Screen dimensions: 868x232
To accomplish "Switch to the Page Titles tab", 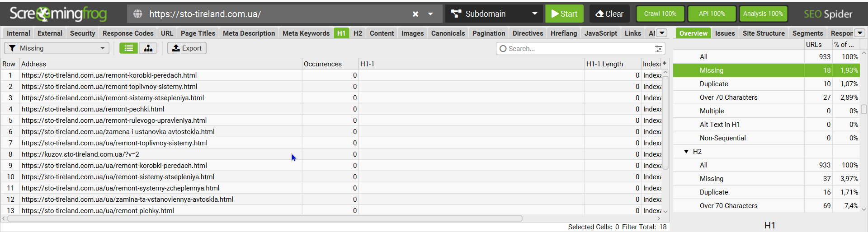I will [x=198, y=33].
